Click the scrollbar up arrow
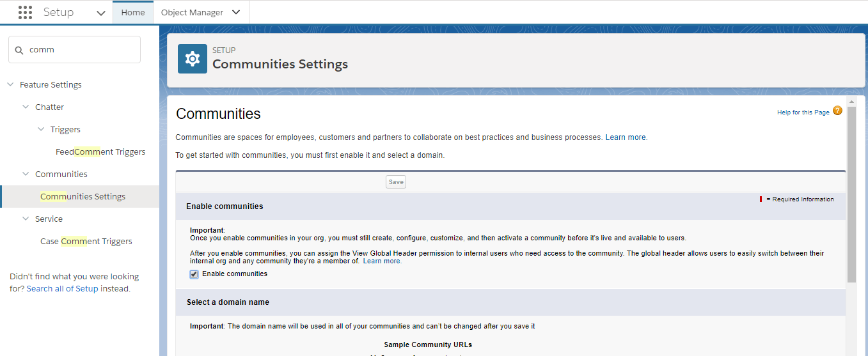This screenshot has width=868, height=356. 851,102
